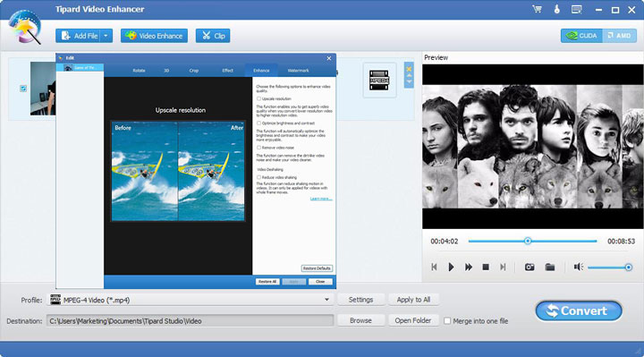Remove file using the orange X icon

point(409,69)
